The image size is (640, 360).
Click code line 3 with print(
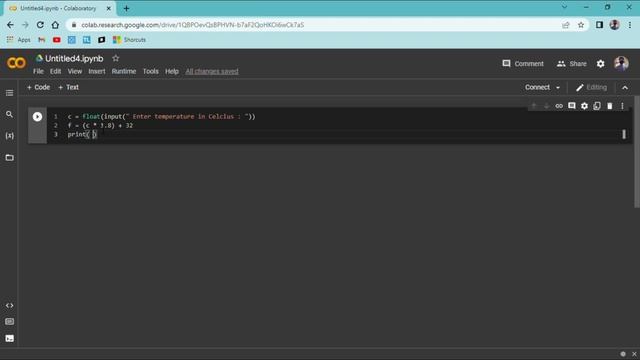82,134
